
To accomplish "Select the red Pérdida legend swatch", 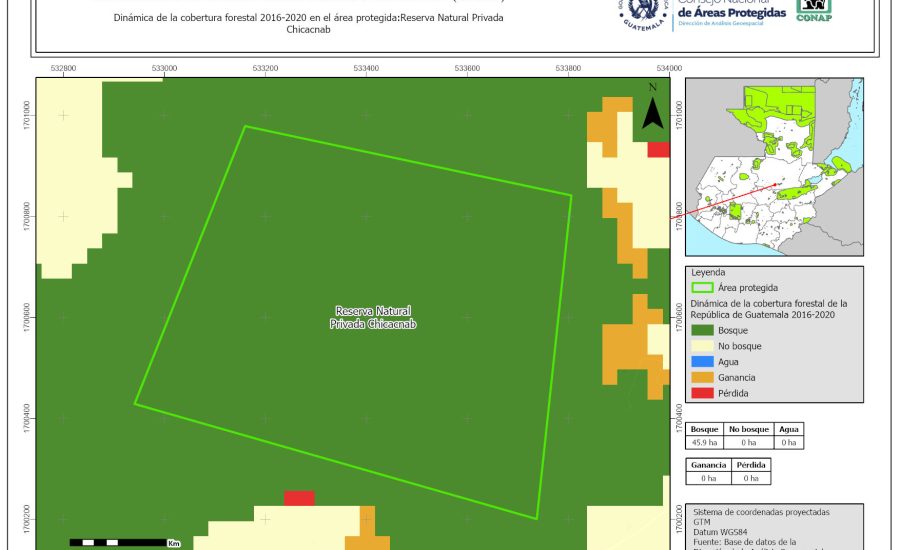I will tap(704, 393).
